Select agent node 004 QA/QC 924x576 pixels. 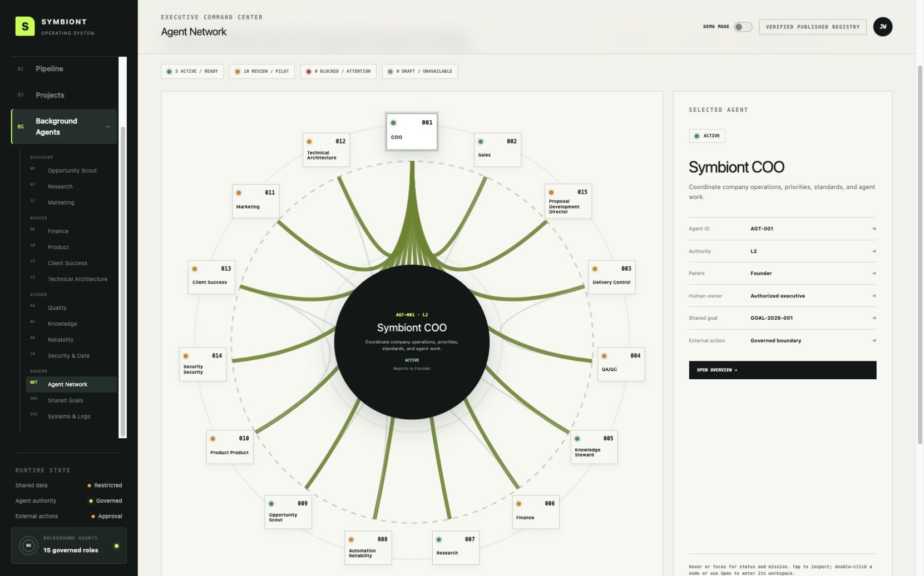click(621, 364)
